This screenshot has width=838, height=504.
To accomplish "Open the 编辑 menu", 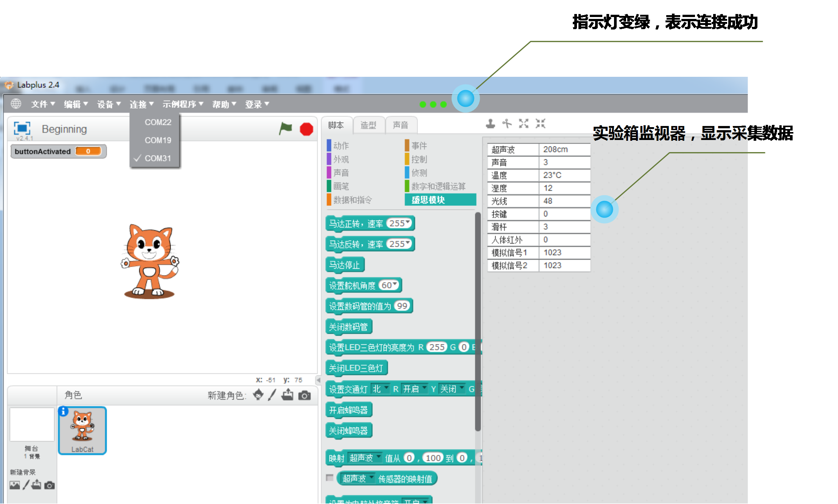I will [x=76, y=104].
